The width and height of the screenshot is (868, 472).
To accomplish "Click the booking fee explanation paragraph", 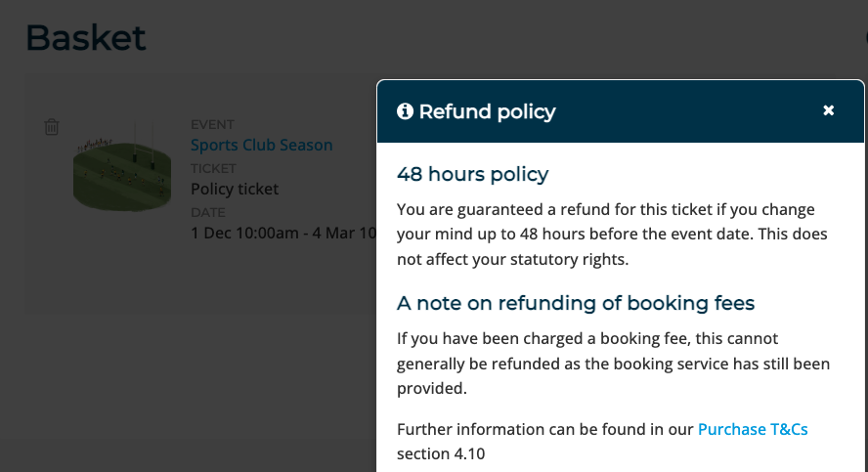I will (613, 363).
